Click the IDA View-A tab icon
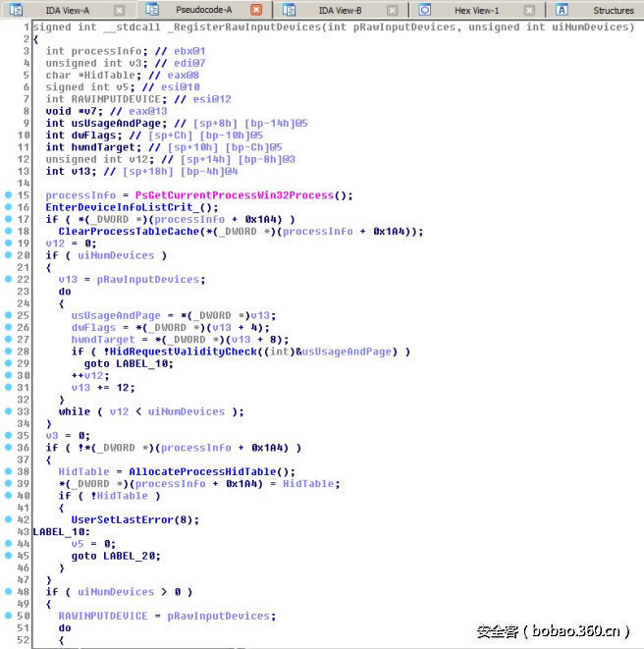This screenshot has height=649, width=644. click(x=15, y=10)
